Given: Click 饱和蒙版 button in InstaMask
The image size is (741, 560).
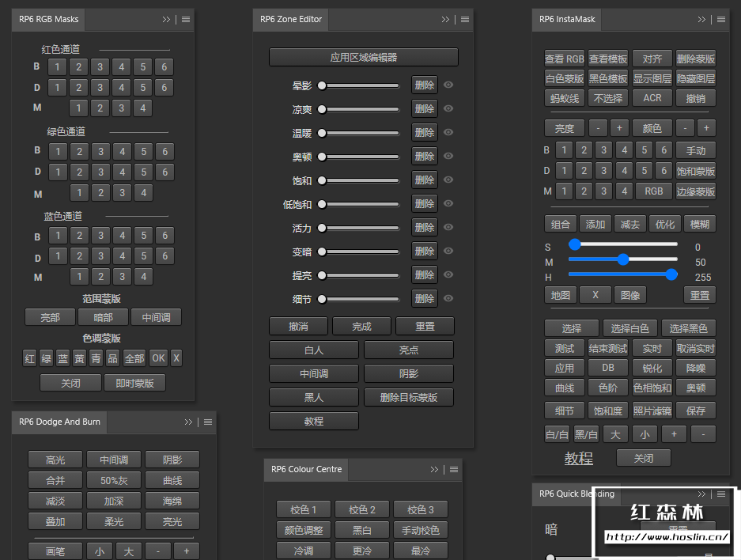Looking at the screenshot, I should (696, 171).
